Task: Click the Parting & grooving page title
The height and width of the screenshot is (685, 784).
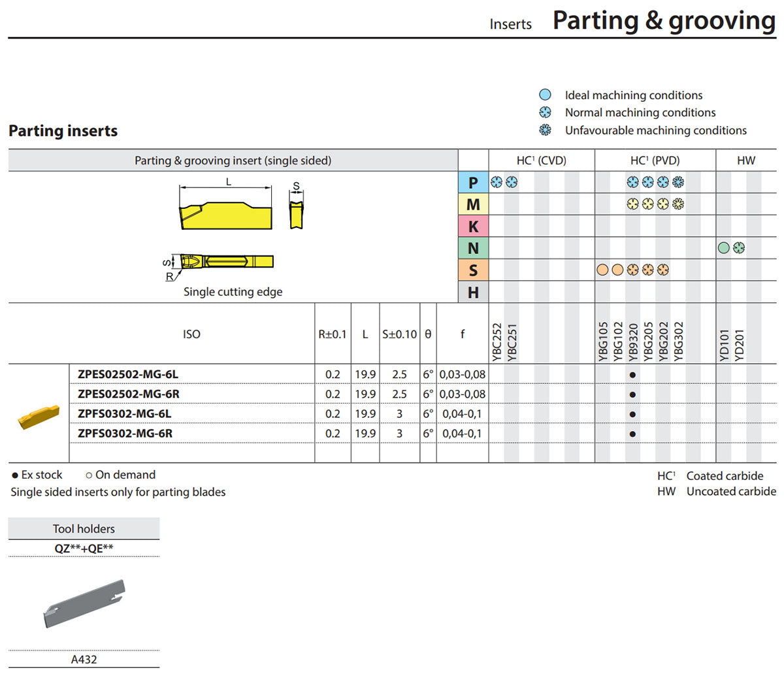Action: pos(664,20)
